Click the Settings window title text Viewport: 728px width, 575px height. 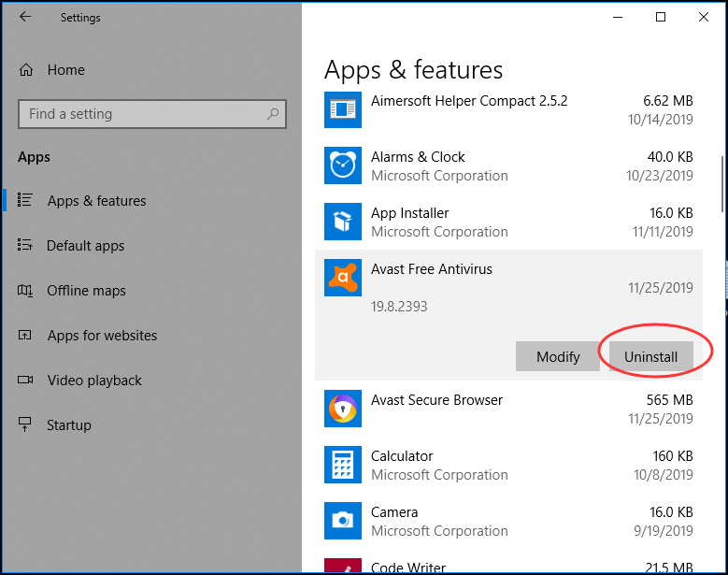(80, 18)
